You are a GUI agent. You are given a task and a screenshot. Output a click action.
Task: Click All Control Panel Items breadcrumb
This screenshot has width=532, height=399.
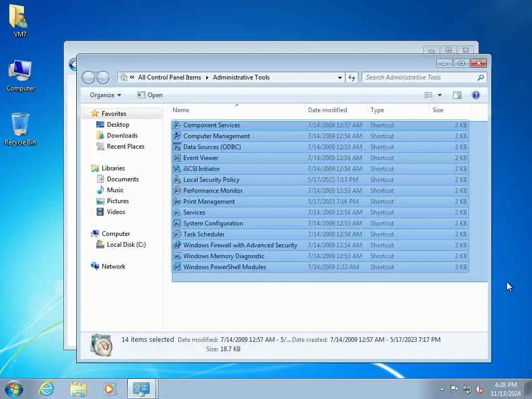(169, 77)
